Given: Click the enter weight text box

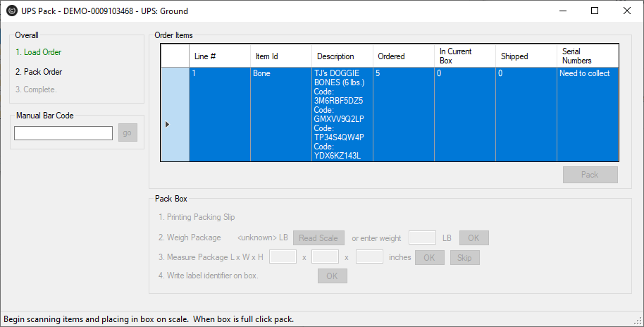Looking at the screenshot, I should pyautogui.click(x=422, y=238).
